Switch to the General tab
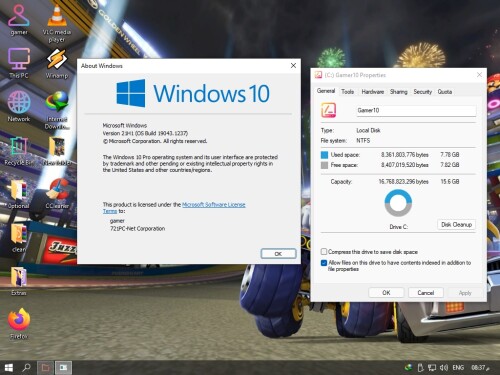Viewport: 500px width, 375px height. pyautogui.click(x=326, y=91)
